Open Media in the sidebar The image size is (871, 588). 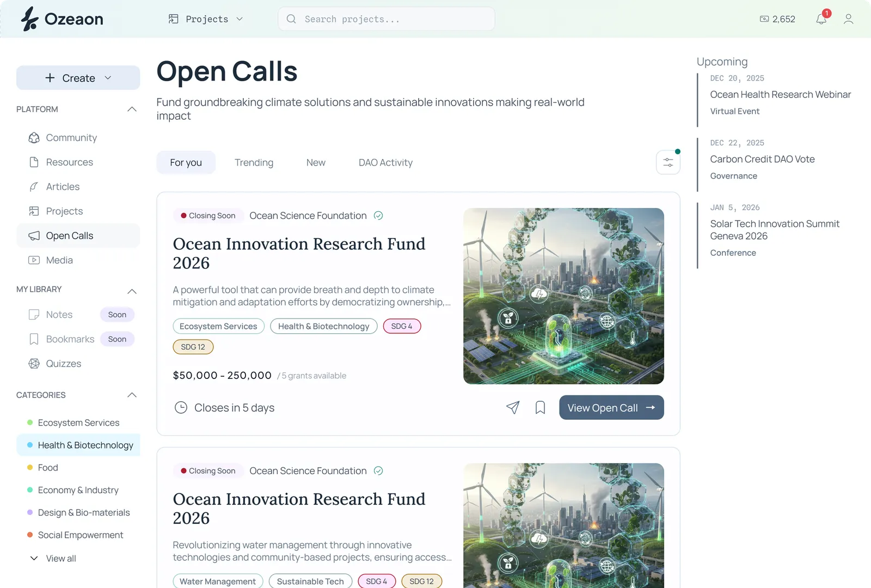coord(78,260)
